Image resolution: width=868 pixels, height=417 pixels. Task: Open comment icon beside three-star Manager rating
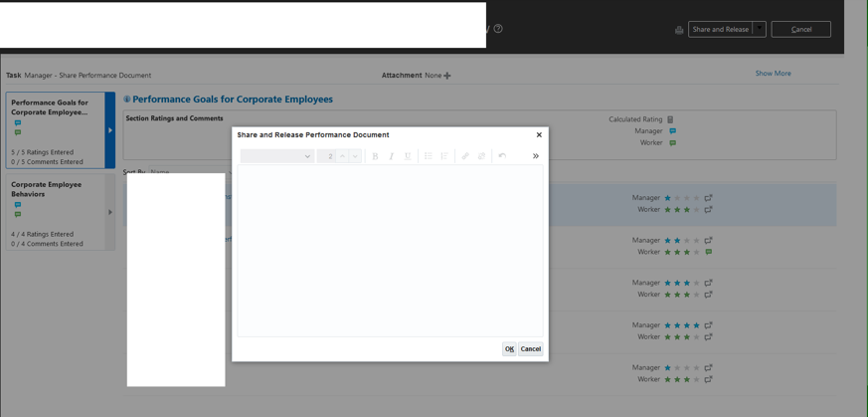coord(708,283)
